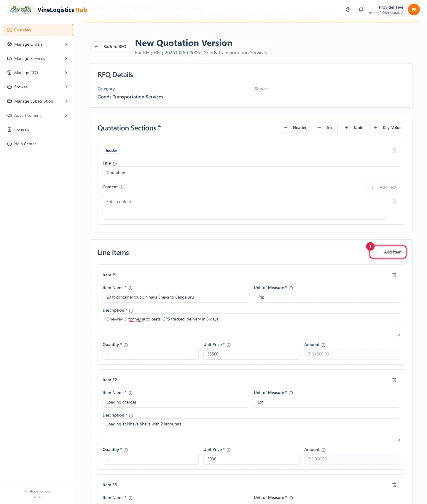Expand Manage Orders submenu chevron
The image size is (427, 504).
click(66, 44)
